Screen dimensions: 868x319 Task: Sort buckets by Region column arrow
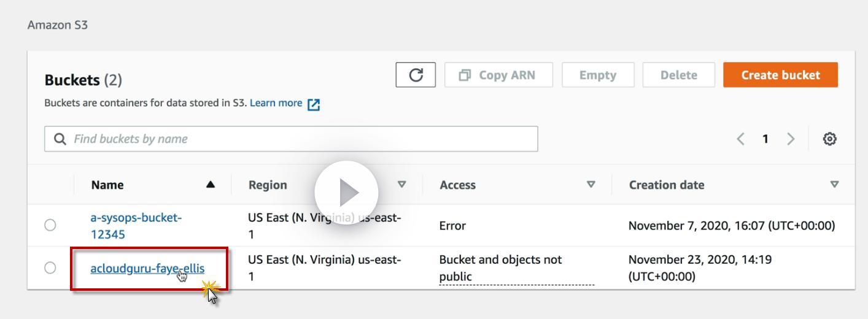402,185
